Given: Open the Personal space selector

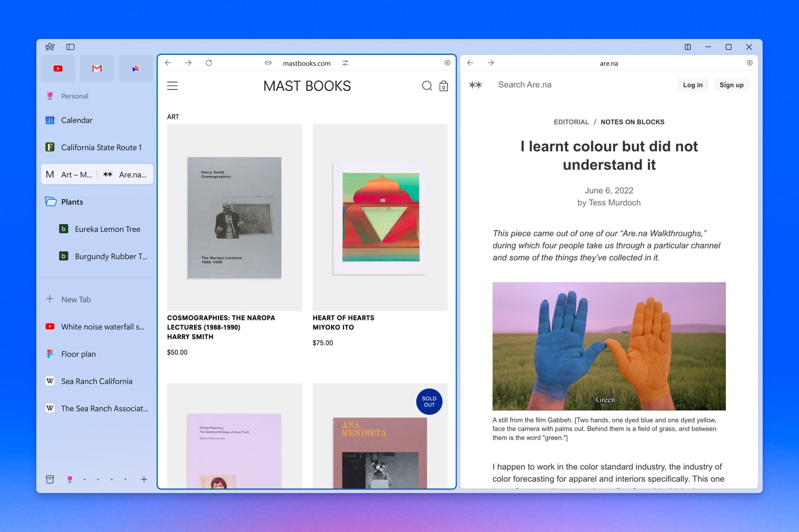Looking at the screenshot, I should click(x=75, y=96).
